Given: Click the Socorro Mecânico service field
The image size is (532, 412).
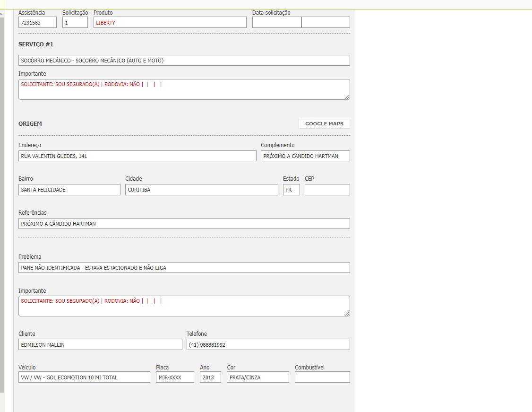Looking at the screenshot, I should [184, 61].
